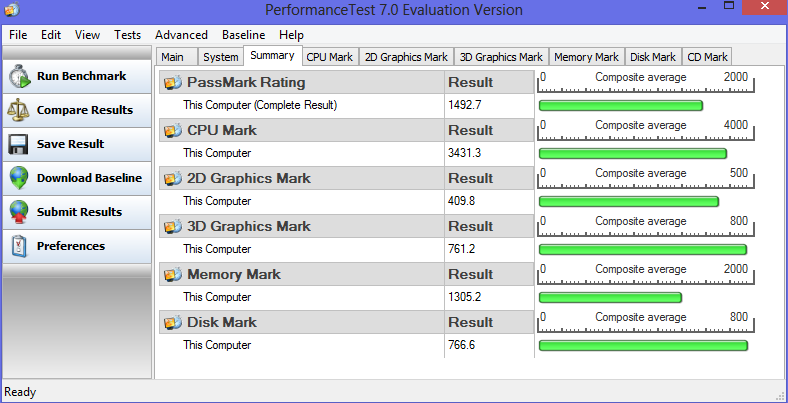Click the Run Benchmark button
This screenshot has height=403, width=788.
click(x=77, y=76)
